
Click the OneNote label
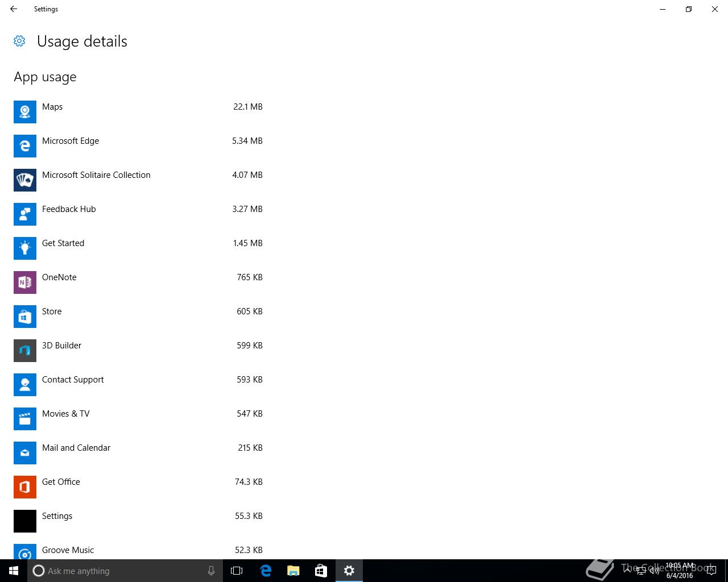[x=59, y=277]
